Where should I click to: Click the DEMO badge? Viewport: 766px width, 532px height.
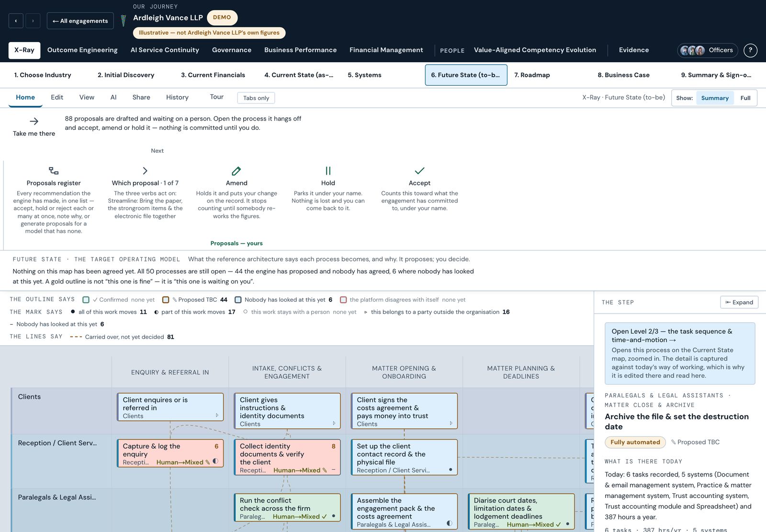pyautogui.click(x=222, y=18)
